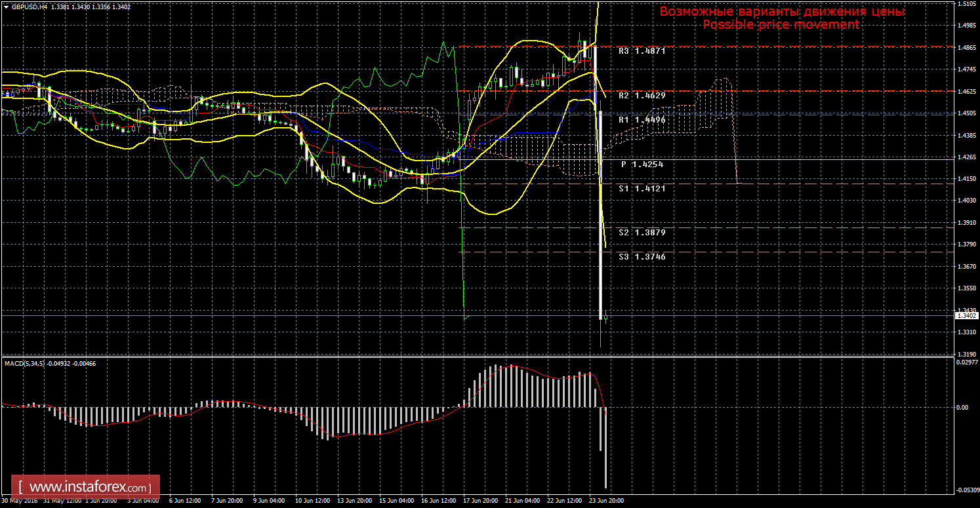Click the 10 Jun 12:00 time label
Screen dimensions: 980x508
coord(311,500)
